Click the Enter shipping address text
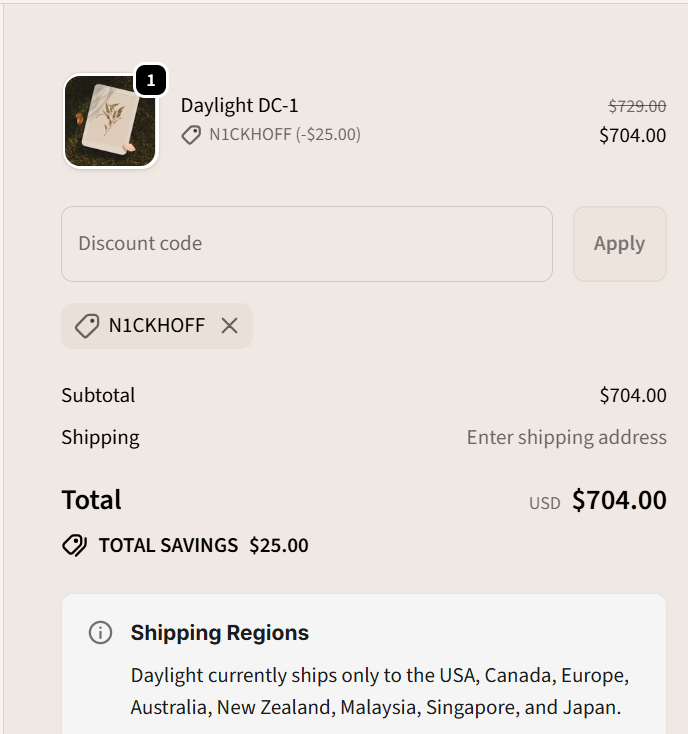 coord(566,437)
